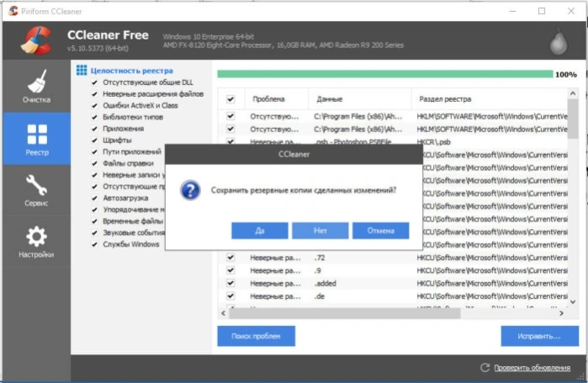Click the CCleaner logo in the header
Viewport: 588px width, 383px height.
point(36,40)
